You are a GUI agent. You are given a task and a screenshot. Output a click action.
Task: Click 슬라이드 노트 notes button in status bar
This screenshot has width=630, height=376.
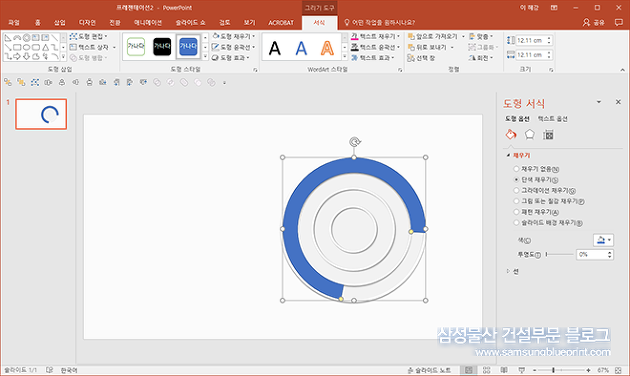tap(429, 370)
